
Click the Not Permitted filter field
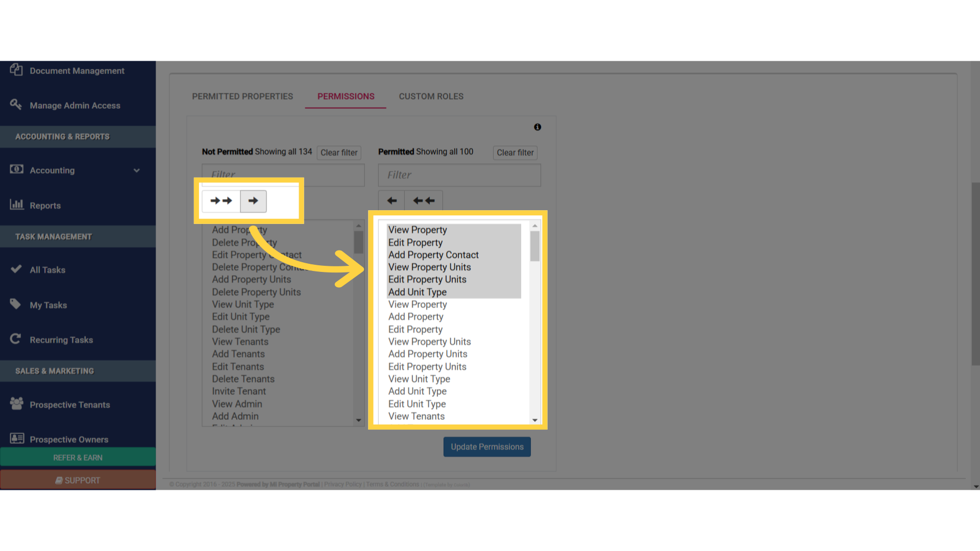pyautogui.click(x=283, y=175)
